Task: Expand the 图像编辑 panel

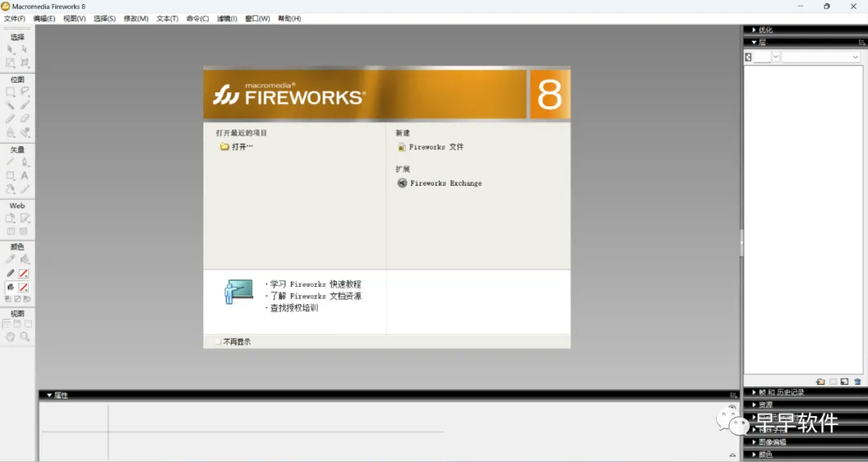Action: click(754, 442)
